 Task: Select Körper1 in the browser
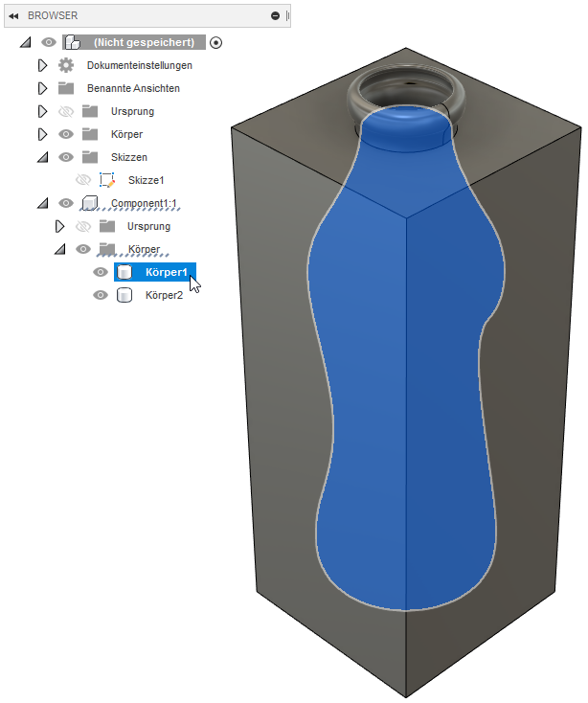click(166, 272)
